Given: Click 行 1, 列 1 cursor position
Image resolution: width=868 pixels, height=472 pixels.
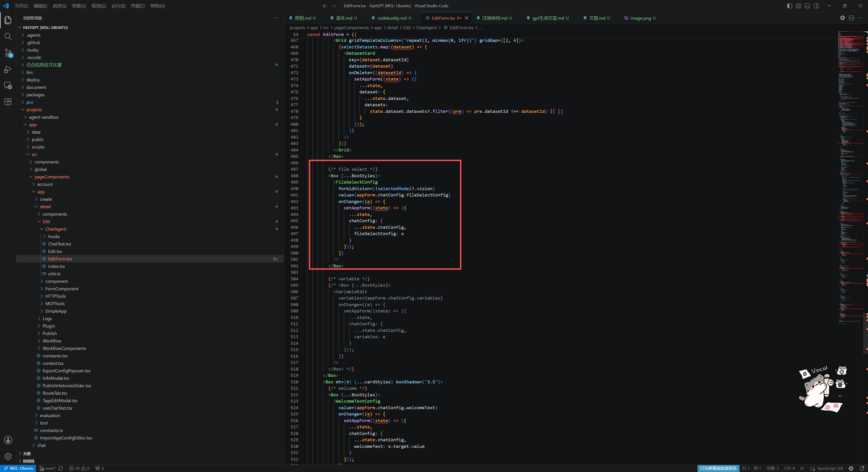Looking at the screenshot, I should click(x=751, y=468).
